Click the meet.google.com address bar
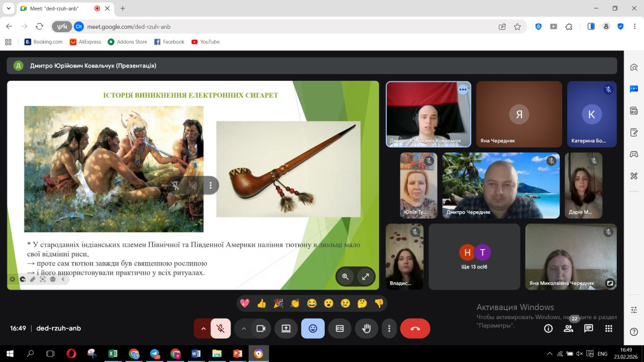644x362 pixels. coord(282,27)
